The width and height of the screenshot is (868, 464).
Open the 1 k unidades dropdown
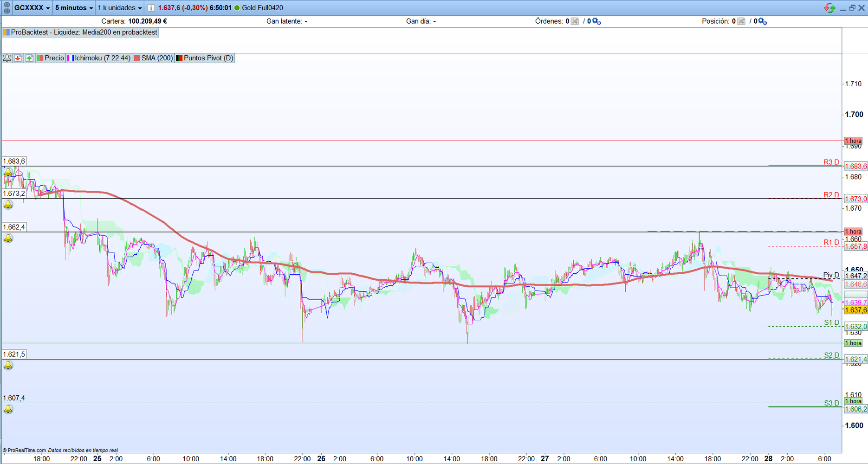[x=119, y=8]
